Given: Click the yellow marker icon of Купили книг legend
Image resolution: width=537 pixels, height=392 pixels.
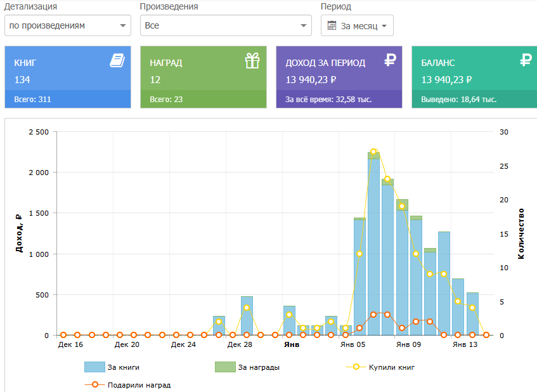Looking at the screenshot, I should pos(356,367).
